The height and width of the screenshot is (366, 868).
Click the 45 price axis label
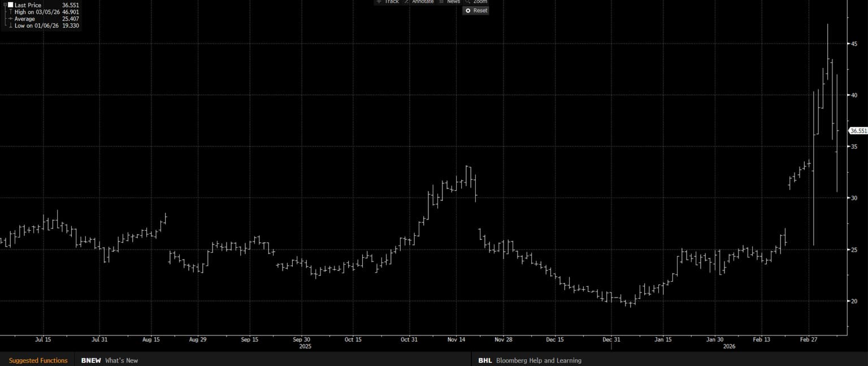[x=854, y=44]
